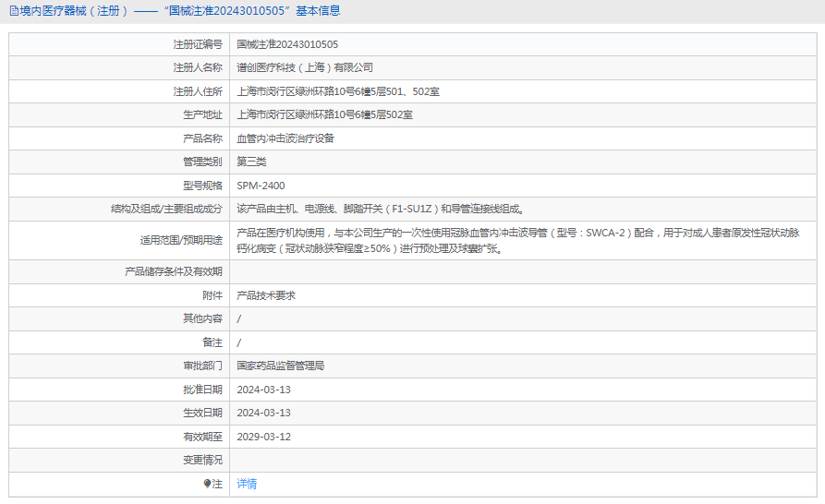
Task: Click the 附件 label
Action: (x=212, y=295)
